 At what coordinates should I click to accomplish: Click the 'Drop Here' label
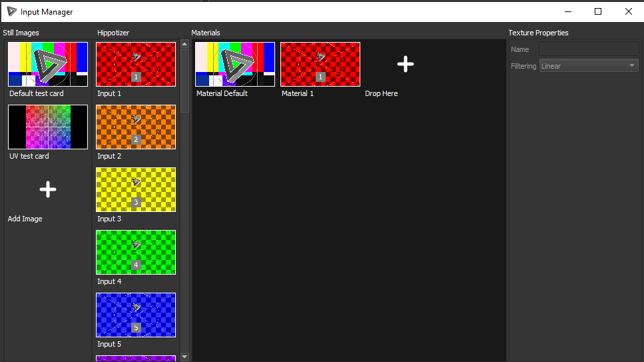382,93
